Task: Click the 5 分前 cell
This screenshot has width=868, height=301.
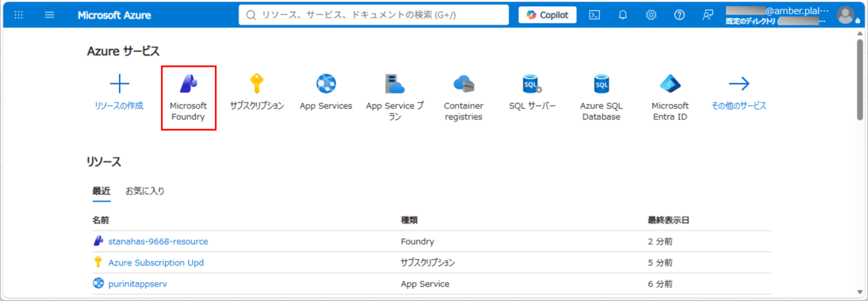Action: 660,263
